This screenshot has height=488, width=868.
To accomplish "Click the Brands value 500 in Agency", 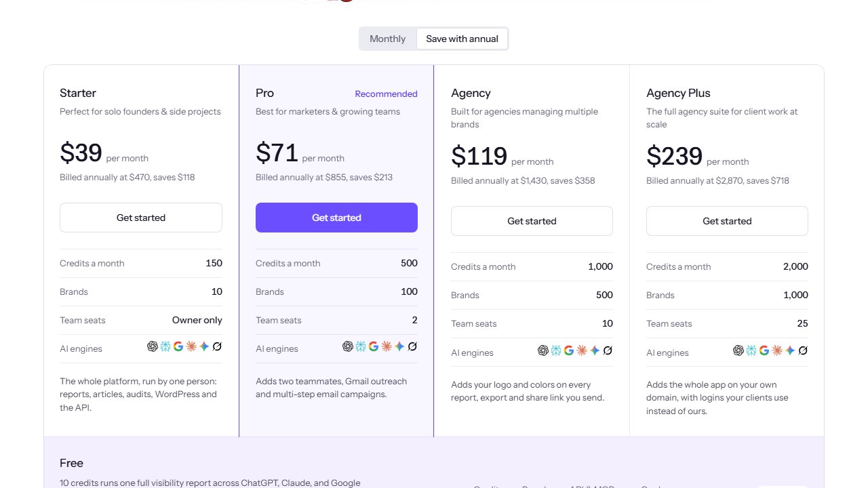I will tap(604, 295).
